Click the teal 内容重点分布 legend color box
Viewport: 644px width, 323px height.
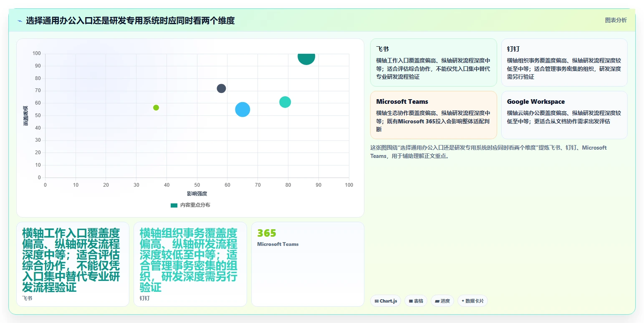174,205
